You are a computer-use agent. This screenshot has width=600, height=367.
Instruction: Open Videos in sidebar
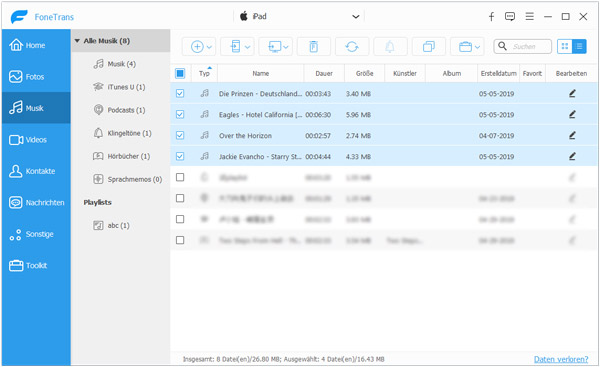click(36, 140)
